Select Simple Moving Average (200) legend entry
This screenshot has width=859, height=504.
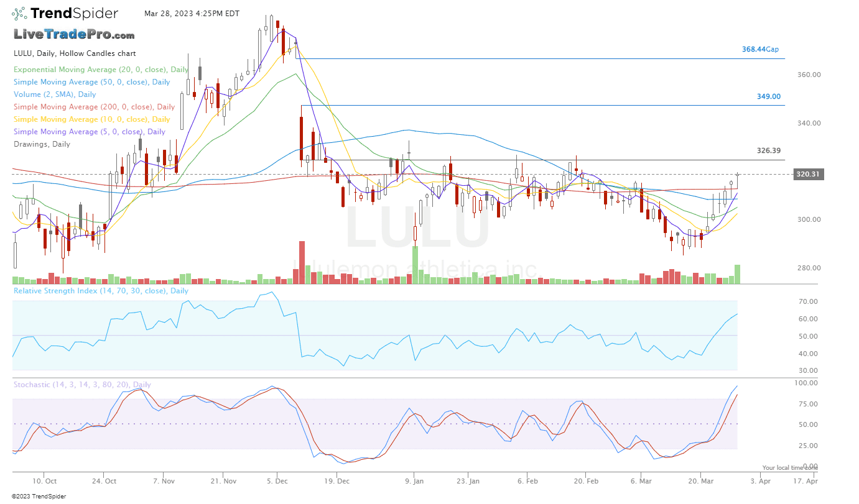click(95, 107)
